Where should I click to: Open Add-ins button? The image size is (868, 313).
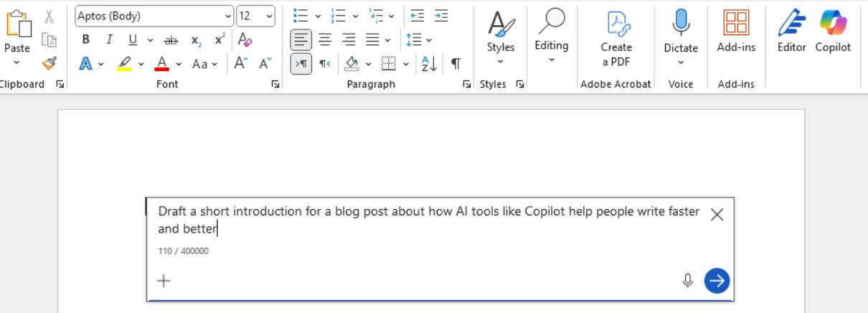[736, 32]
